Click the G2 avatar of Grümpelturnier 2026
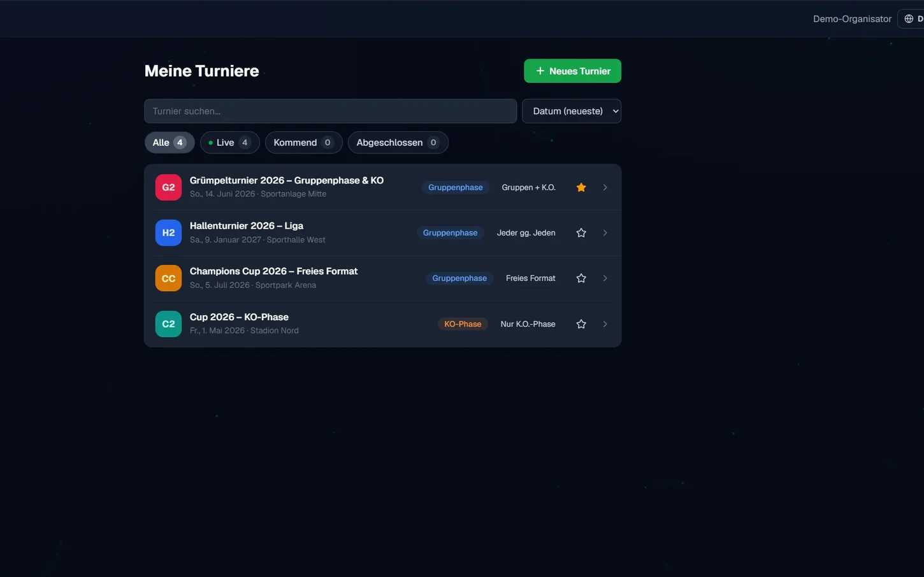This screenshot has width=924, height=577. pos(168,187)
